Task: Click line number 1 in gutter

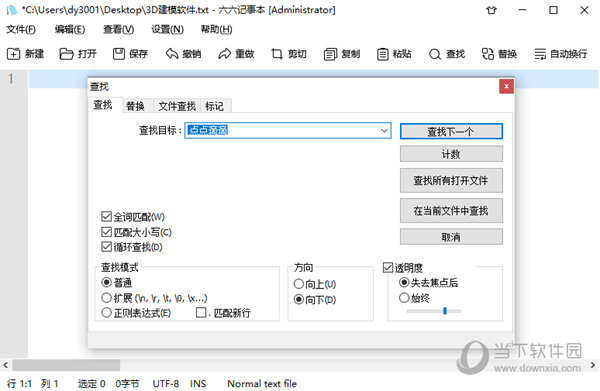Action: 11,79
